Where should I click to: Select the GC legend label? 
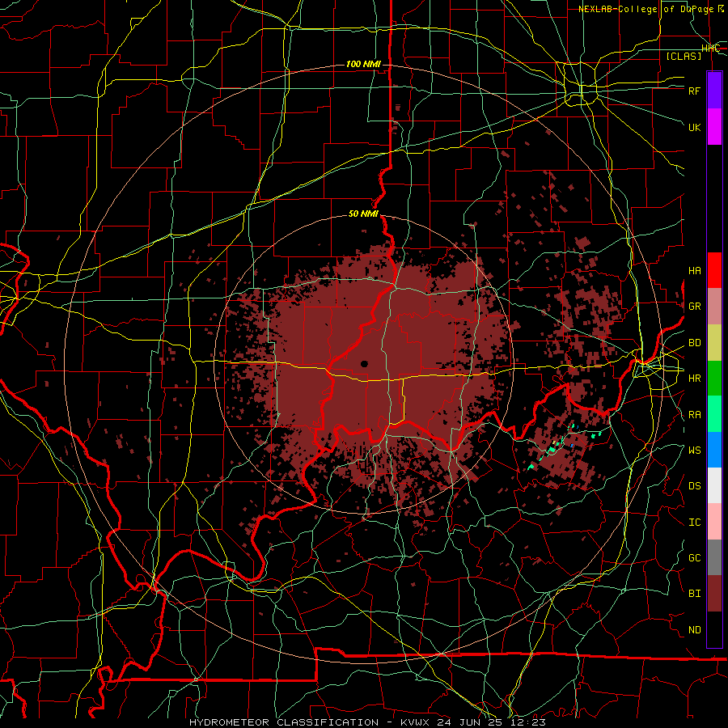pyautogui.click(x=694, y=558)
